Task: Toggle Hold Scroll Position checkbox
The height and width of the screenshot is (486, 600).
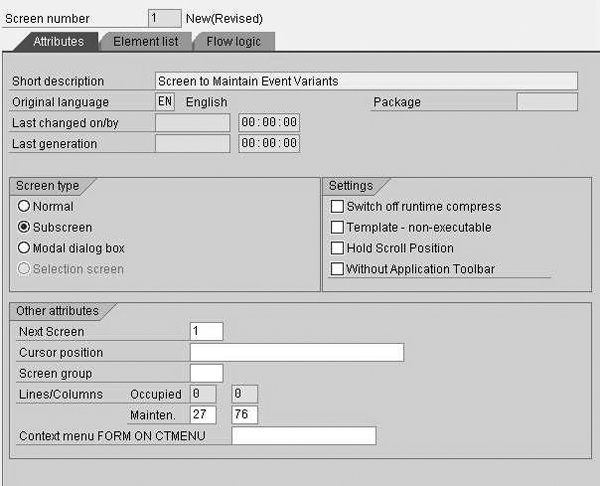Action: (337, 248)
